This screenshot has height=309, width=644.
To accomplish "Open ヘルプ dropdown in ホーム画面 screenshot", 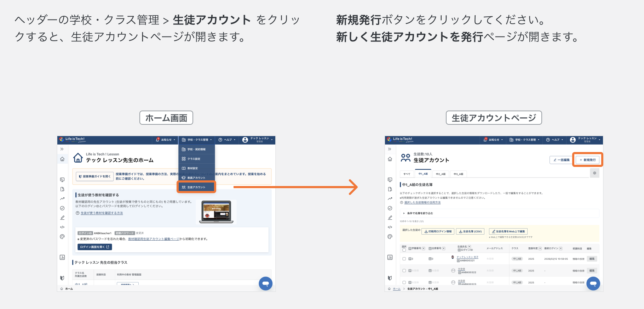I will [227, 140].
